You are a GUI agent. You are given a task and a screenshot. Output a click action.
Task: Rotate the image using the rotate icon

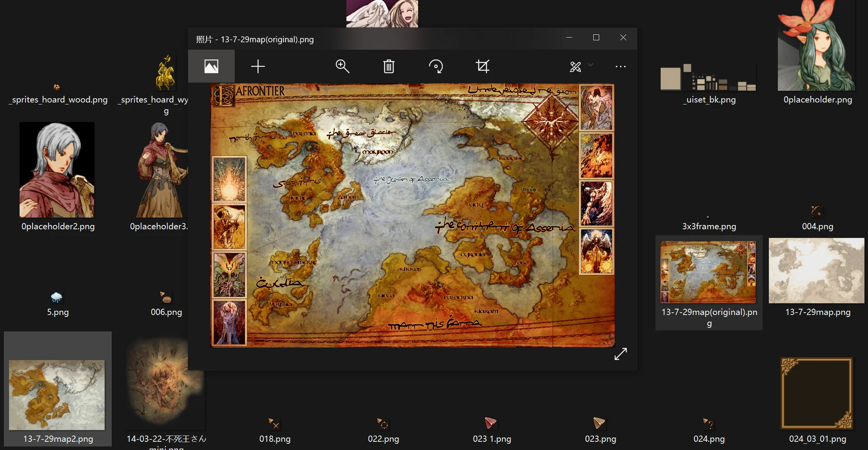coord(436,66)
